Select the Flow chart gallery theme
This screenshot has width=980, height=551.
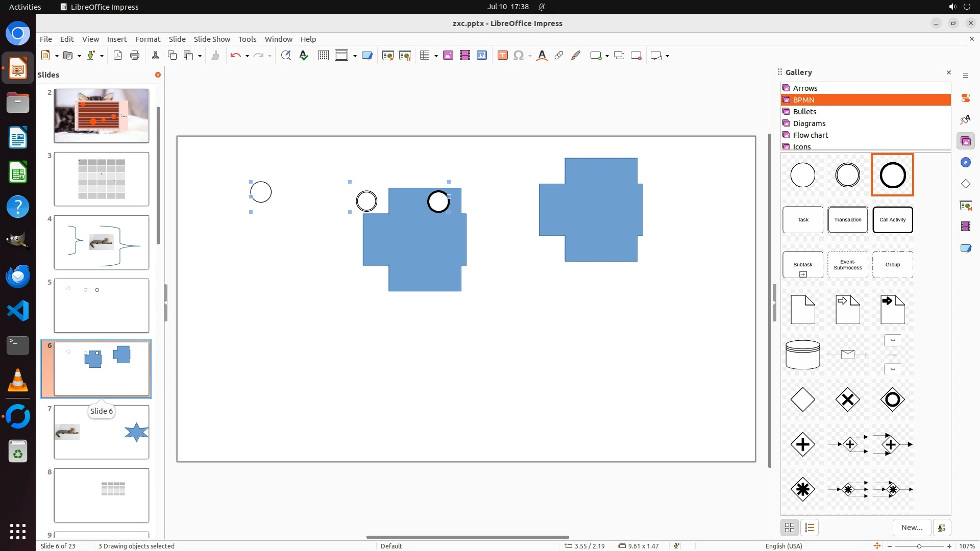811,135
